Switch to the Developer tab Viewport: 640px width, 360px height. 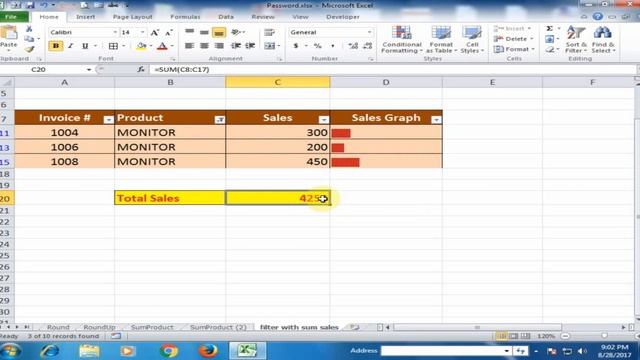tap(343, 17)
